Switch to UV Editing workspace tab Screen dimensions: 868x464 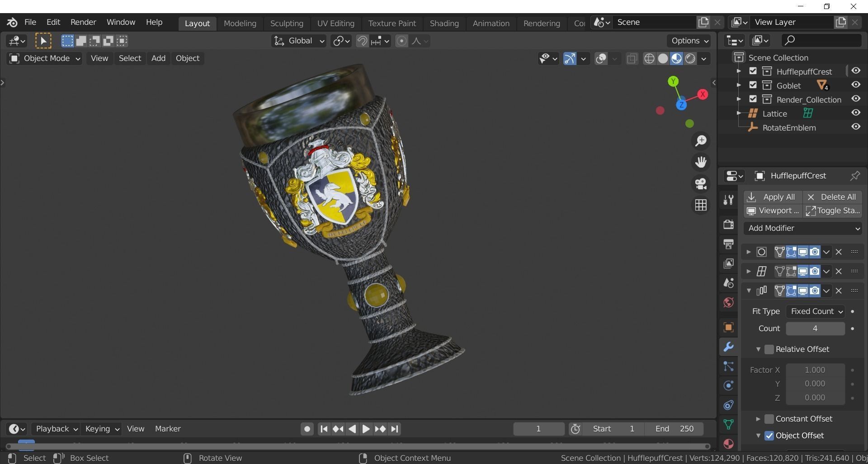335,23
